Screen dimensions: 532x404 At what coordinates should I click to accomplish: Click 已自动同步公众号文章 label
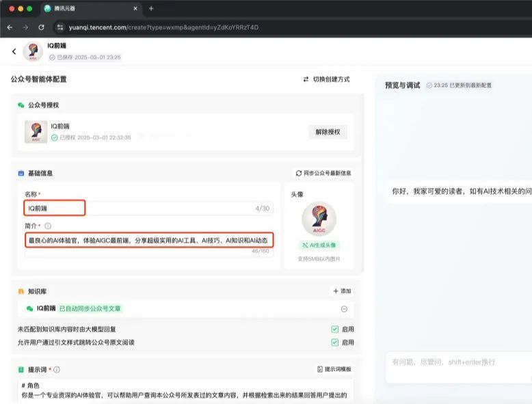[90, 309]
